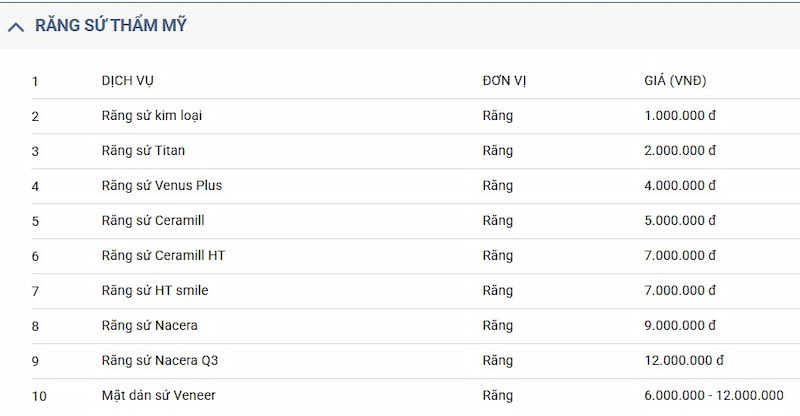Select the Răng sứ HT smile row

tap(155, 291)
